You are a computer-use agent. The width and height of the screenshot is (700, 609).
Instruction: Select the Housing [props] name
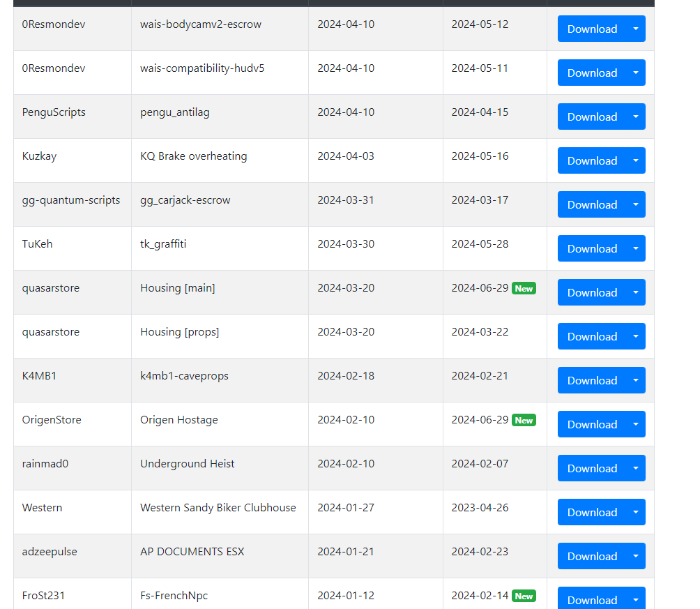pos(179,332)
